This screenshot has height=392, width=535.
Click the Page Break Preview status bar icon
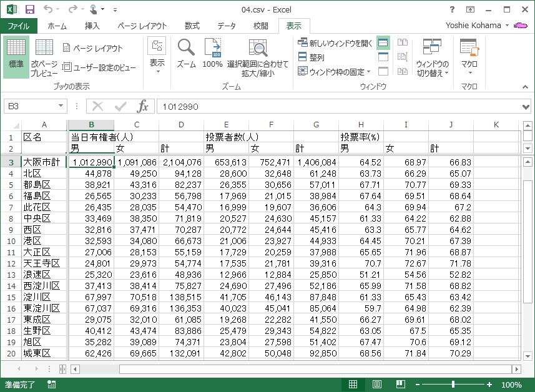point(401,385)
